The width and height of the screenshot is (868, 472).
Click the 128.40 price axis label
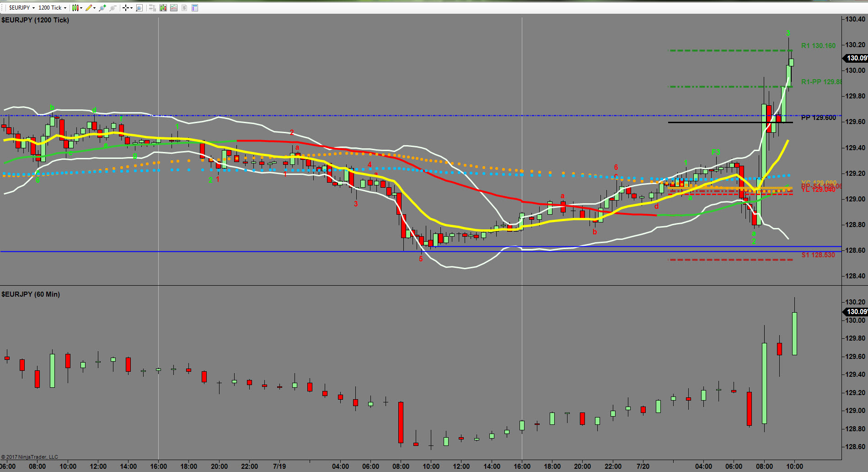pos(855,276)
